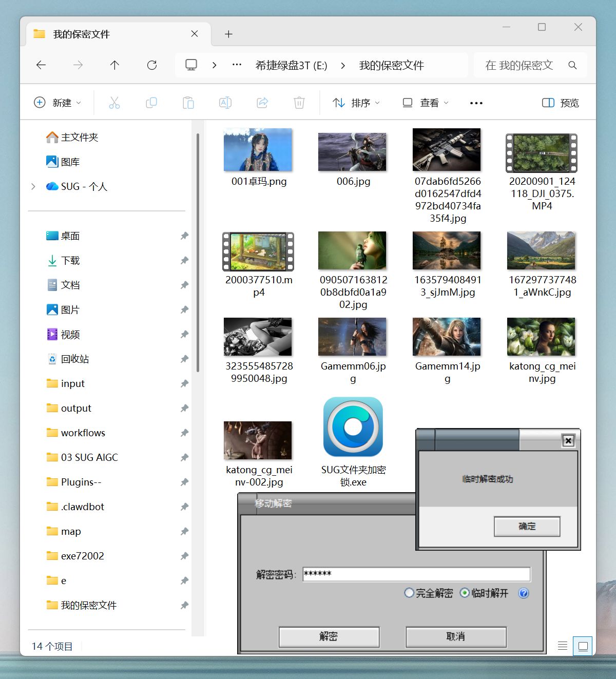Open SUG文件夹加密锁.exe application icon
The height and width of the screenshot is (679, 616).
coord(353,427)
